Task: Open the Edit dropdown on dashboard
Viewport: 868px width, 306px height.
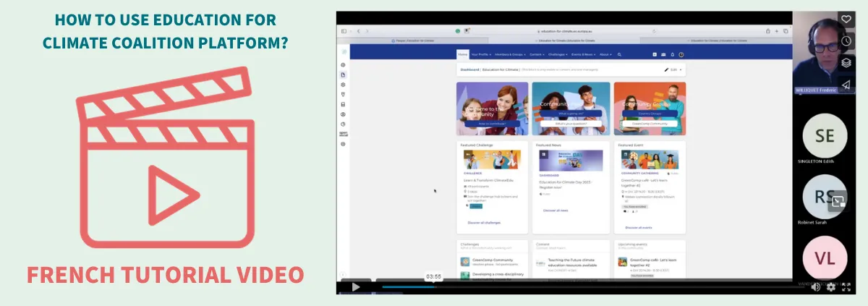Action: [x=673, y=70]
